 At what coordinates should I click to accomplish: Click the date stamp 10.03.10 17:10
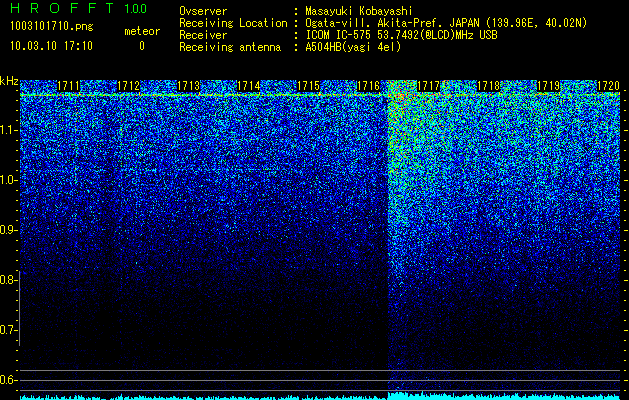pyautogui.click(x=51, y=46)
